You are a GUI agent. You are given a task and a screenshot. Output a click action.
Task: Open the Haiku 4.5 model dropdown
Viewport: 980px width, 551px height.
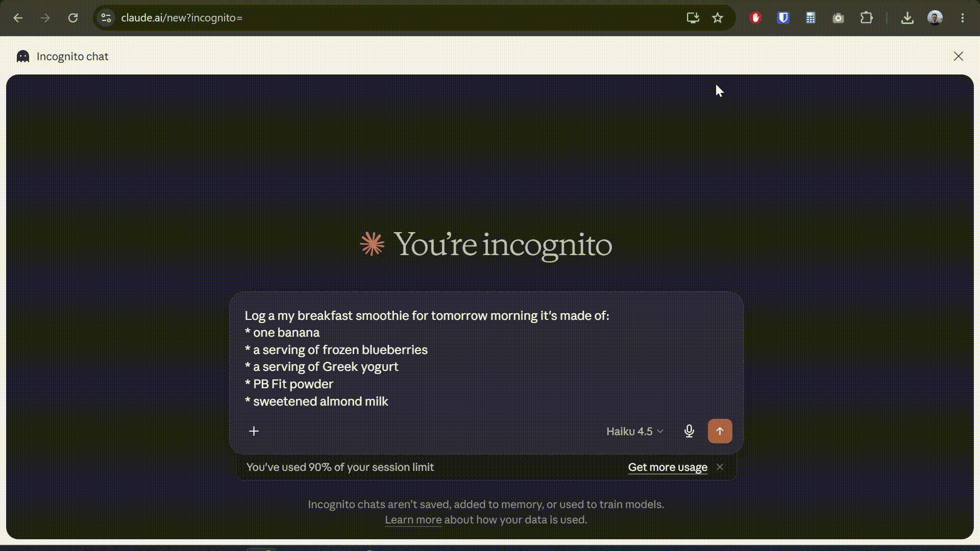[634, 431]
